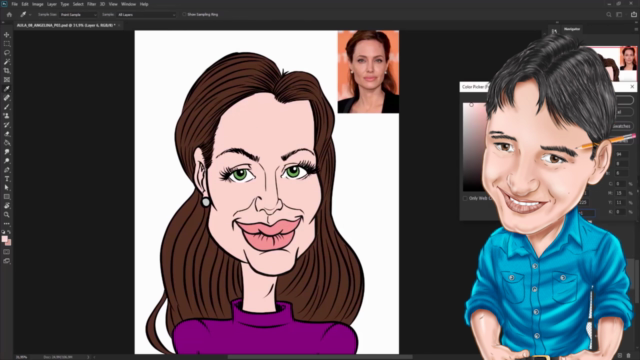Toggle Quick Mask mode
Viewport: 640px width, 360px height.
[x=7, y=252]
